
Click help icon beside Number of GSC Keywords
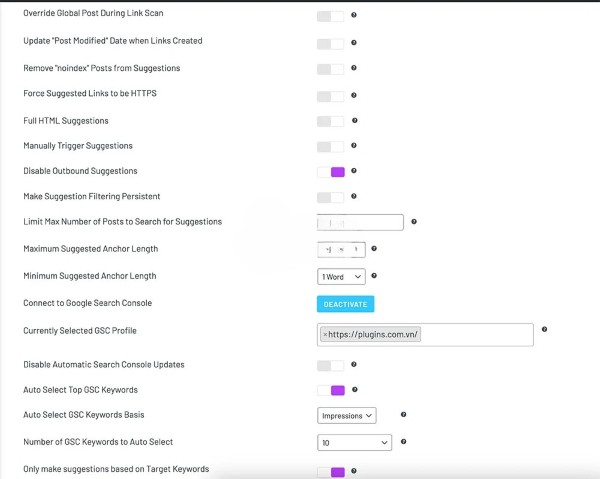click(402, 441)
